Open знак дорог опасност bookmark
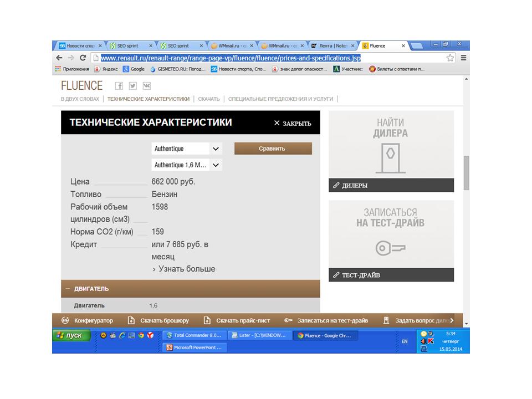Screen dimensions: 532x399 click(300, 69)
